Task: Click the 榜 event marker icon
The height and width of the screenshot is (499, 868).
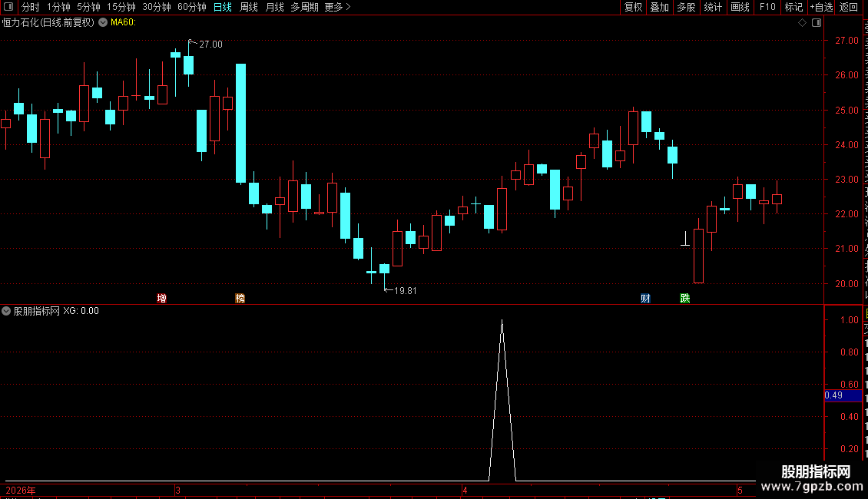Action: pyautogui.click(x=240, y=298)
